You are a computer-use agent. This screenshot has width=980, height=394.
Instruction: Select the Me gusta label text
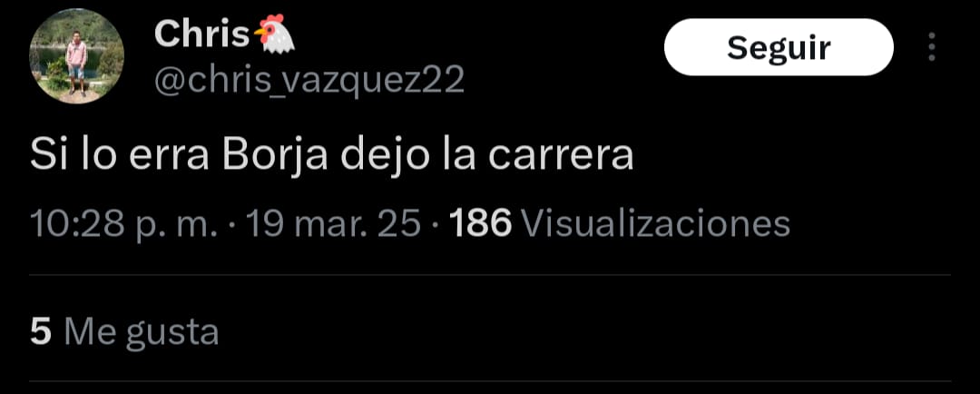pyautogui.click(x=142, y=333)
